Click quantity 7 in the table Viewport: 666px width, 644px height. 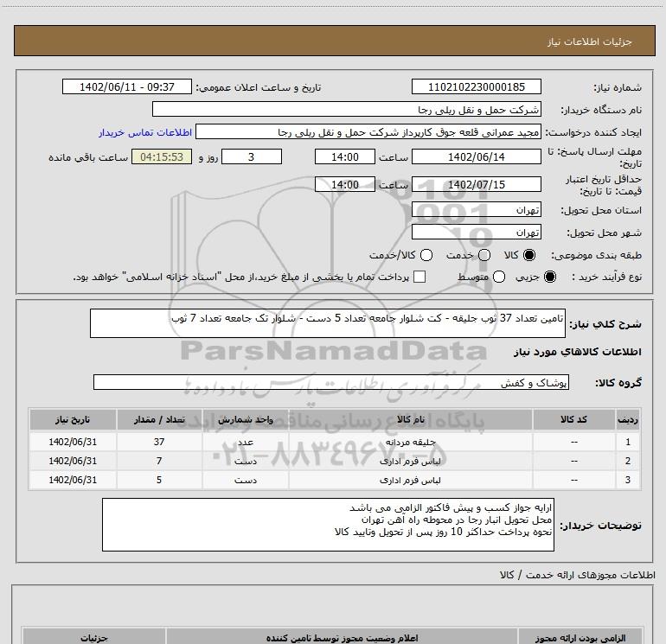tap(159, 461)
